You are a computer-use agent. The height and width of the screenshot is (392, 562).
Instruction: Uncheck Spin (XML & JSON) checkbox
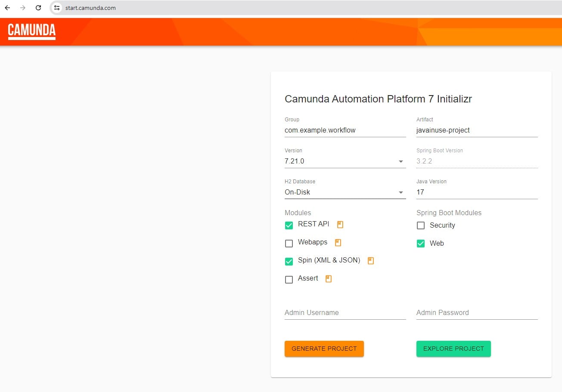(289, 261)
